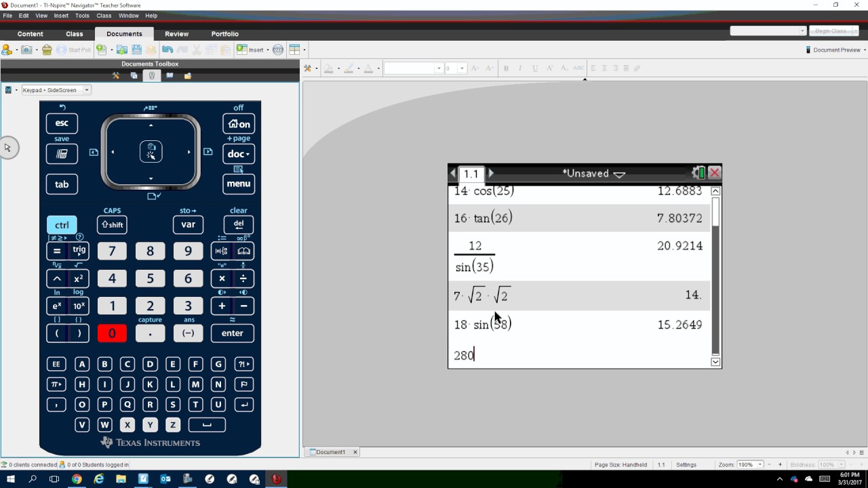Screen dimensions: 868x488
Task: Click the calculator scratchpad key
Action: coord(62,154)
